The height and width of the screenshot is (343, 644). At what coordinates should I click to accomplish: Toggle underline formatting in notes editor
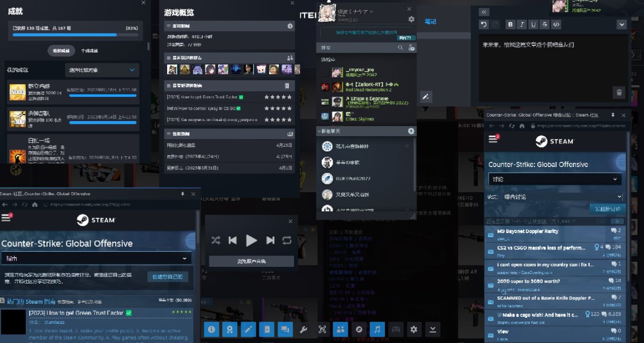(533, 25)
